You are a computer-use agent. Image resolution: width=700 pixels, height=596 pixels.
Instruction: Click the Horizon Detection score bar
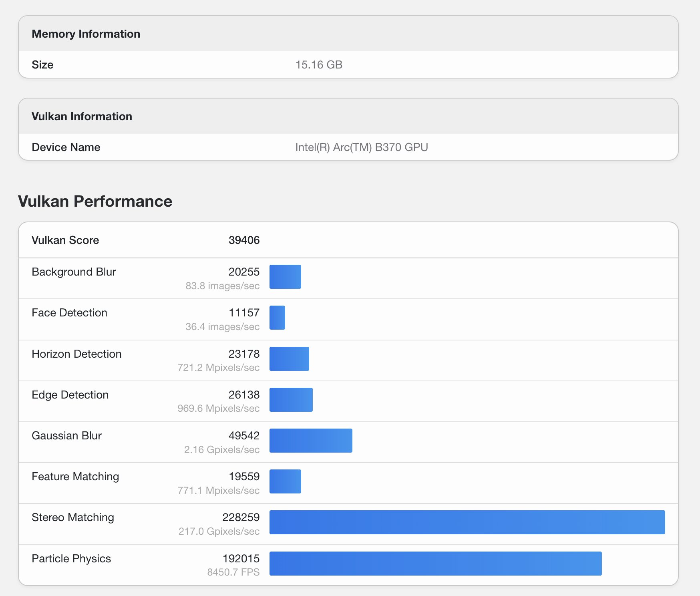tap(289, 359)
